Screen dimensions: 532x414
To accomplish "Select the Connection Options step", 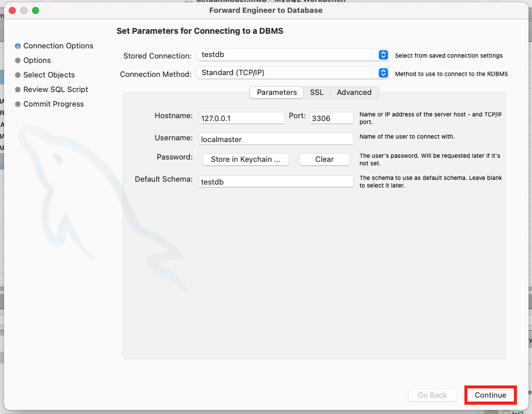I will (x=54, y=46).
